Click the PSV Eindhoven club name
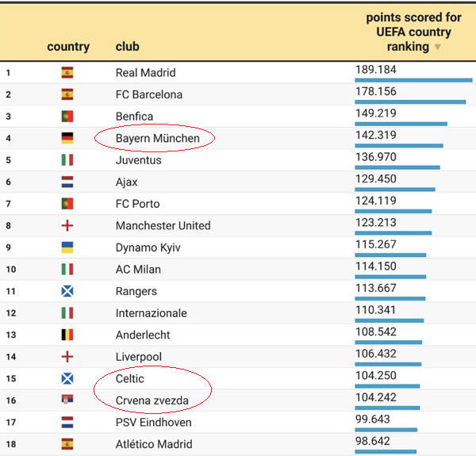The image size is (476, 456). (x=154, y=423)
